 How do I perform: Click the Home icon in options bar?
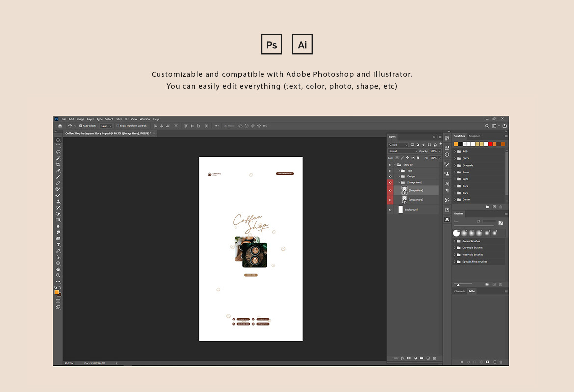pos(60,126)
